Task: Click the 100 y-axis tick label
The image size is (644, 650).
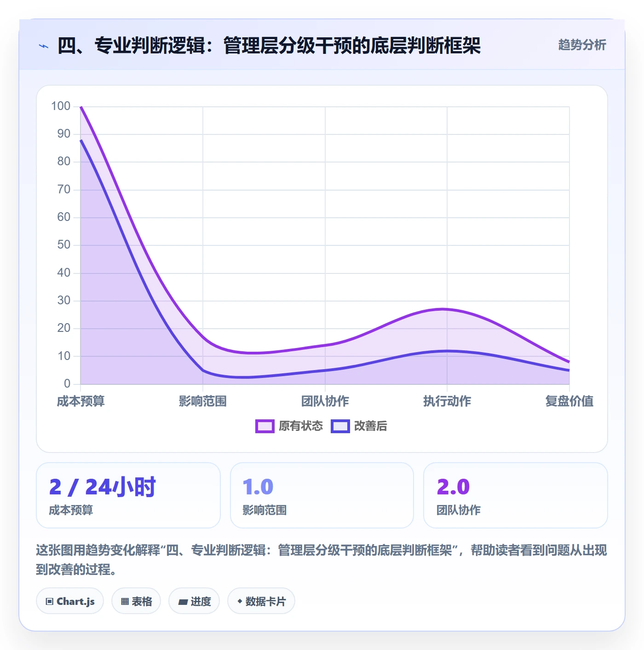Action: (61, 106)
